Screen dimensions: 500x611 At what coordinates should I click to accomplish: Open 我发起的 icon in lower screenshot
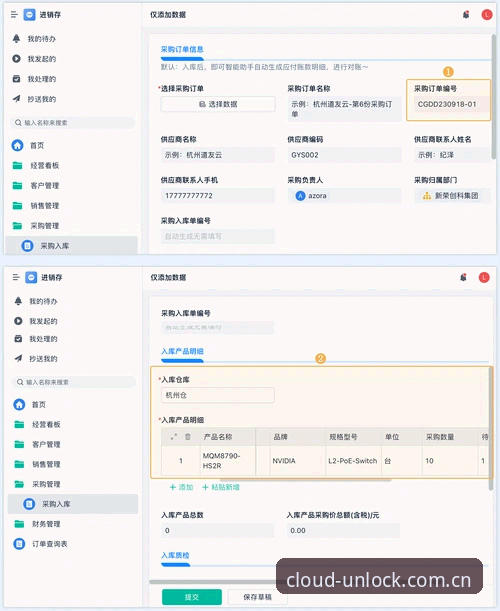coord(18,321)
